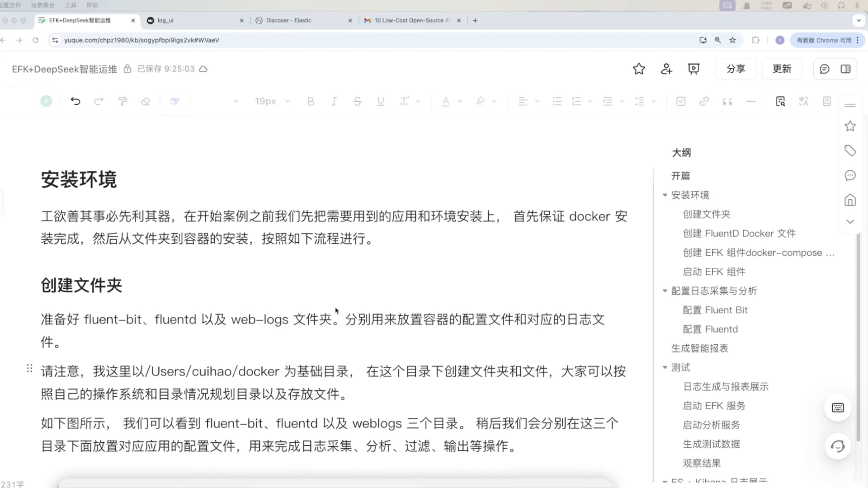
Task: Toggle strikethrough formatting
Action: (358, 101)
